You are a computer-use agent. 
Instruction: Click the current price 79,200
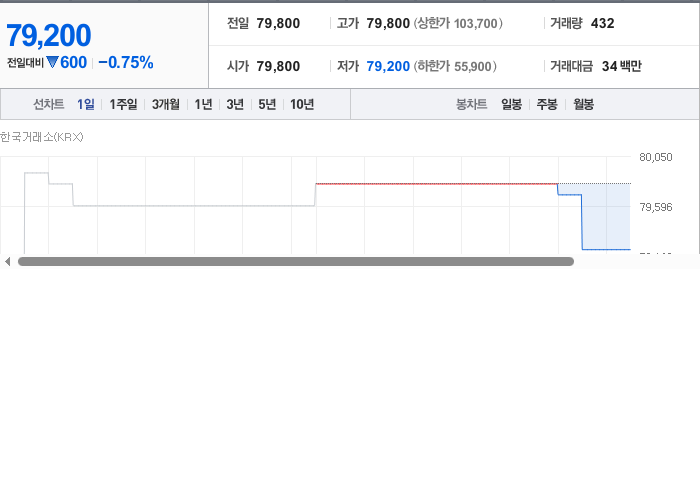(49, 35)
